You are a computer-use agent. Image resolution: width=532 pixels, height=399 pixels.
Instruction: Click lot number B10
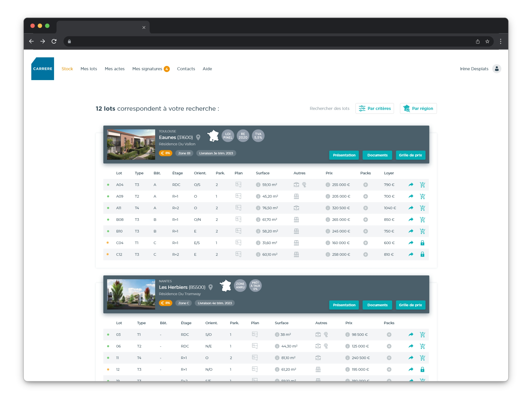[x=119, y=231]
